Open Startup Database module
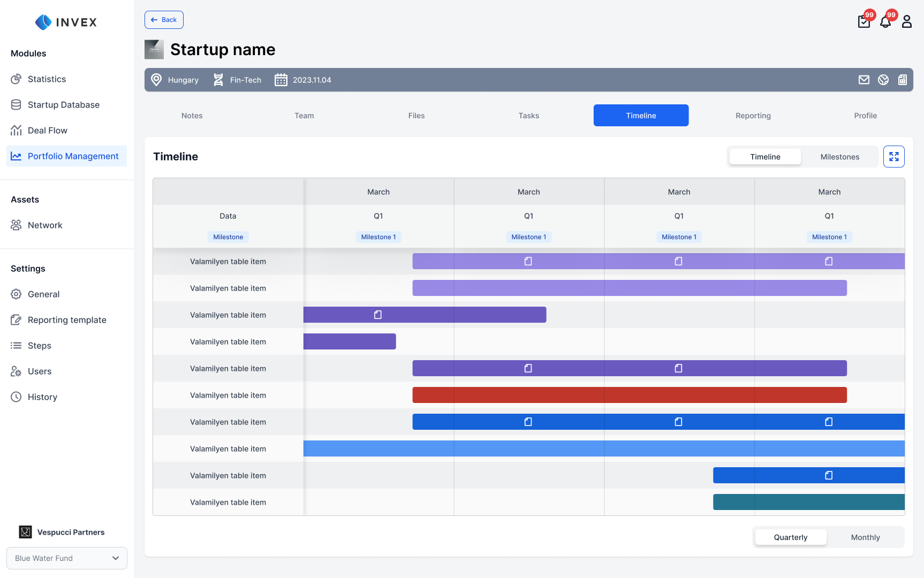Viewport: 924px width, 578px height. coord(63,105)
